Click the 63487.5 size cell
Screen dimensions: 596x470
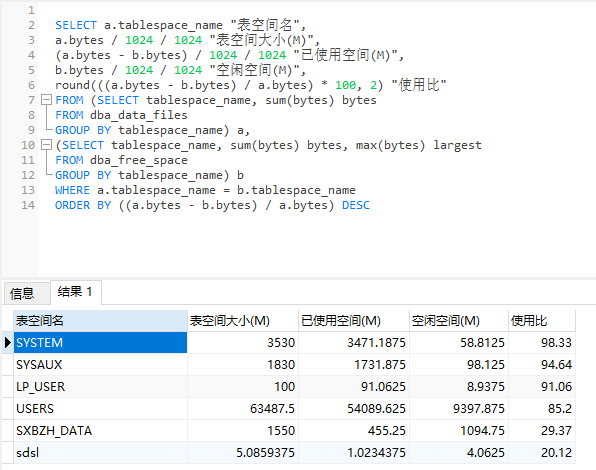(243, 409)
